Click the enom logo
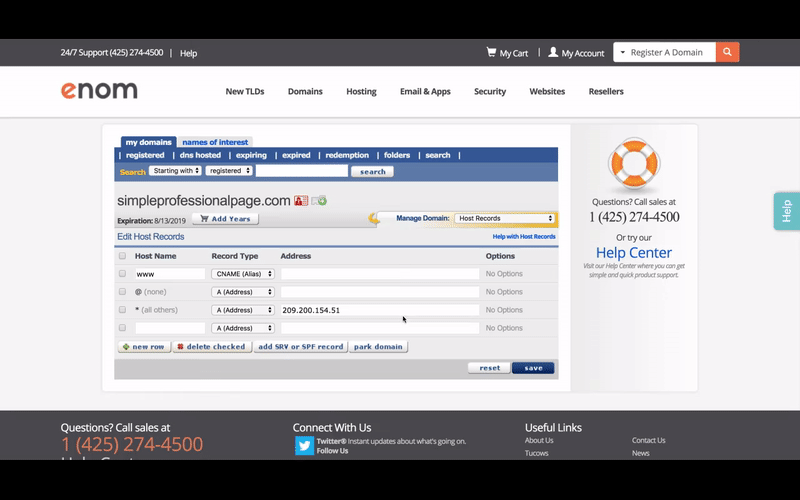800x500 pixels. coord(99,91)
